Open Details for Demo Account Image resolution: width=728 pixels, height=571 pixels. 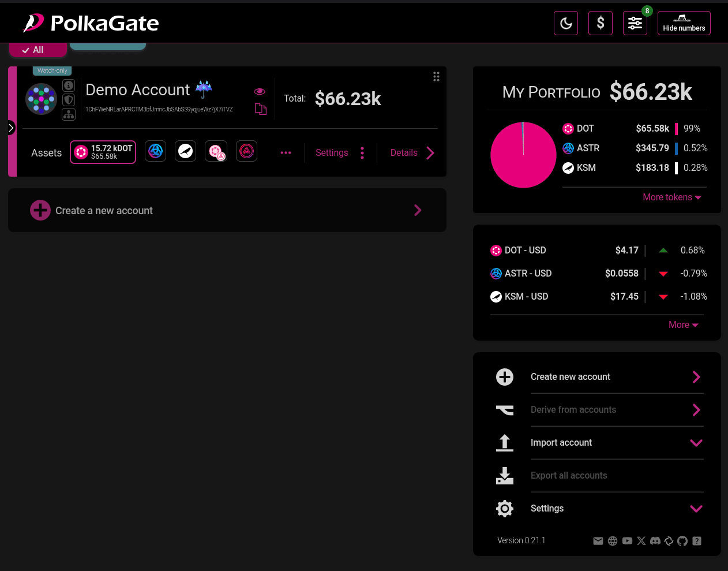tap(411, 153)
